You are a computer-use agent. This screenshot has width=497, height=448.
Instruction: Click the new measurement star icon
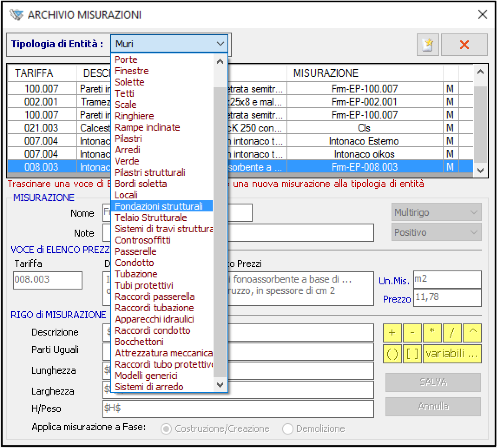pos(428,45)
